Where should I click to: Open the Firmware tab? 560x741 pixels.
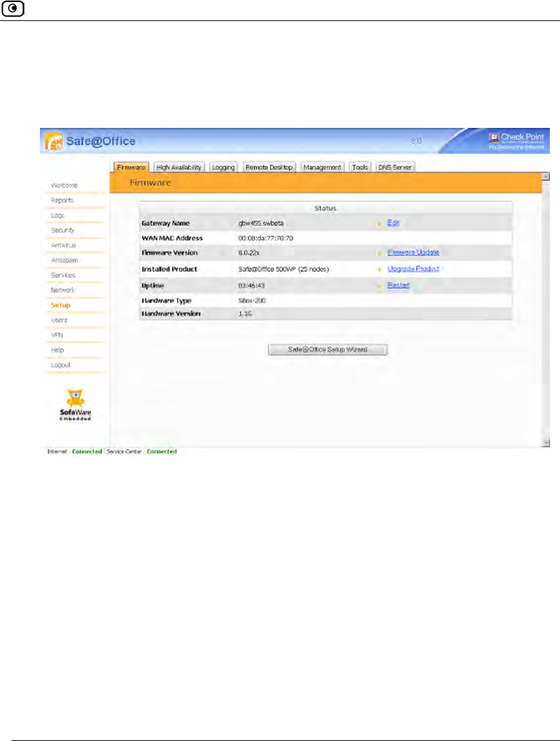(x=131, y=167)
